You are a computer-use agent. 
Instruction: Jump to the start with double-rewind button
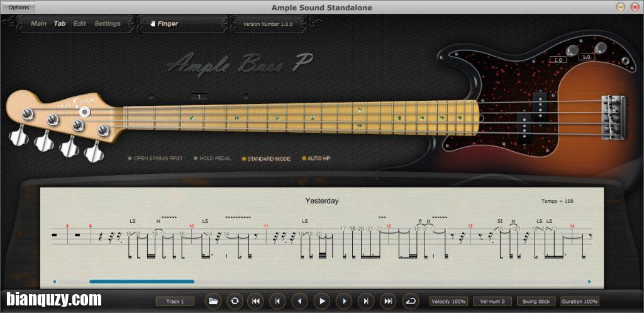coord(255,302)
